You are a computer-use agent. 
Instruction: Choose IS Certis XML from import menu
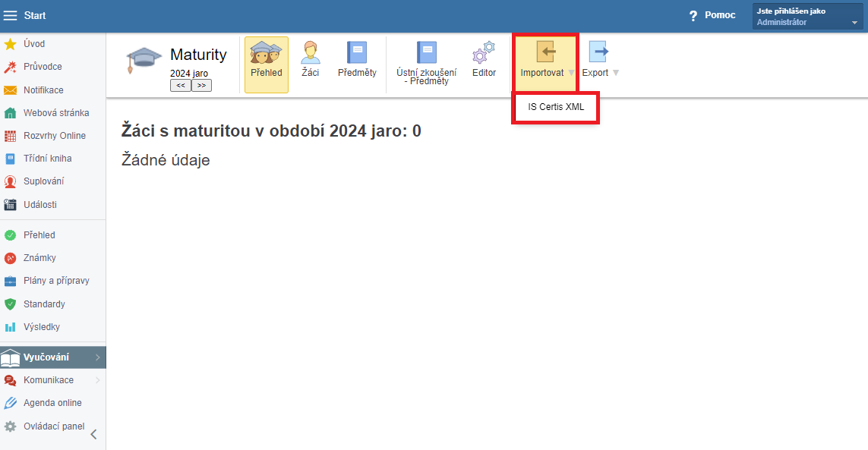point(556,107)
